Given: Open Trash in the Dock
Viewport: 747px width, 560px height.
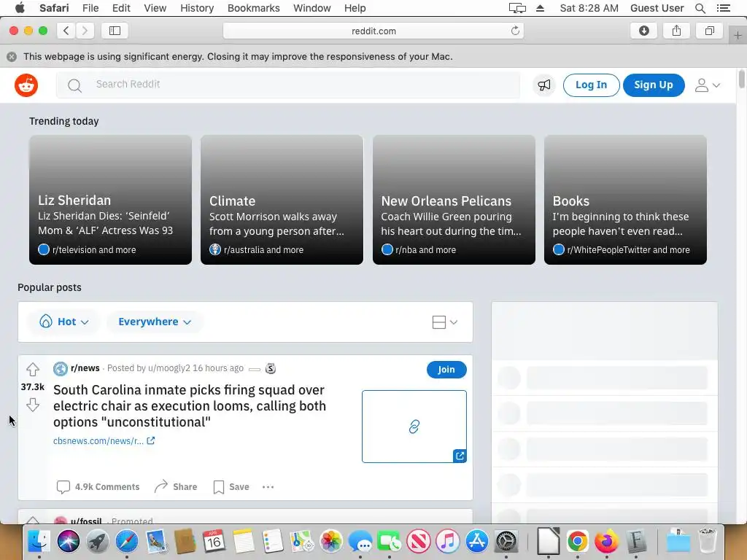Looking at the screenshot, I should click(x=708, y=542).
